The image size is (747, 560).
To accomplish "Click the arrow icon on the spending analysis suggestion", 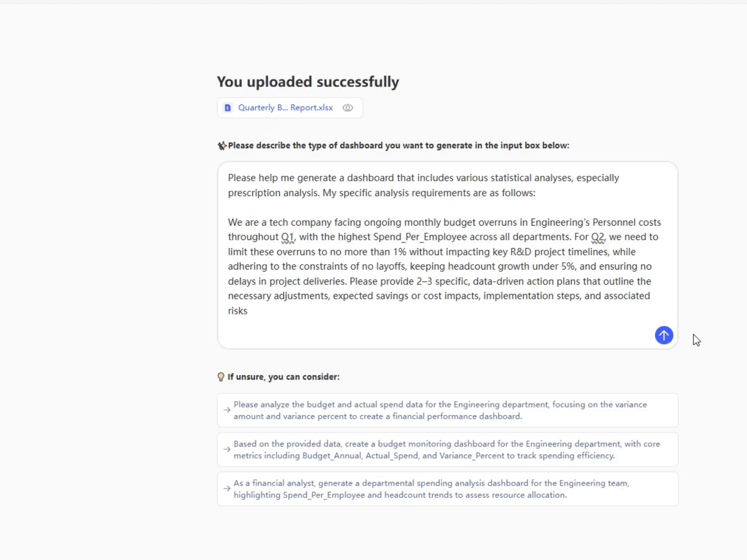I will tap(227, 489).
